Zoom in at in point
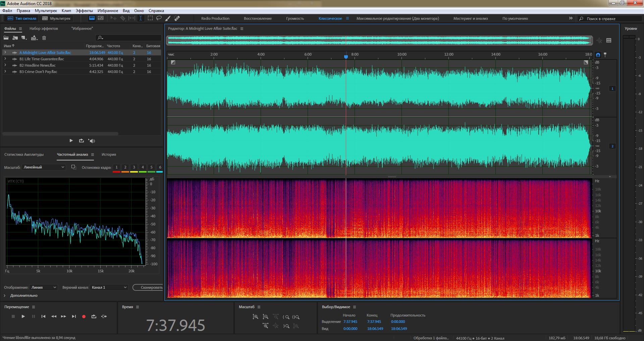644x341 pixels. coord(286,317)
